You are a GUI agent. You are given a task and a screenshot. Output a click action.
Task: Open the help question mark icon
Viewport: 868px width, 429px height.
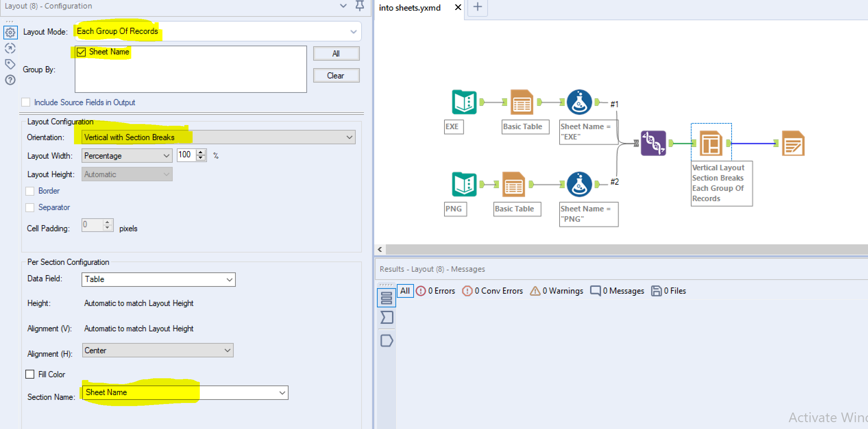coord(10,80)
